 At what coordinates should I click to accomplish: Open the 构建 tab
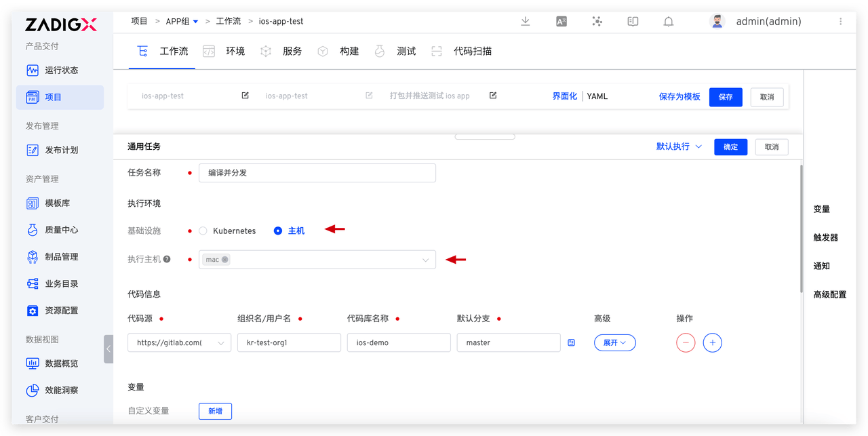click(x=349, y=52)
